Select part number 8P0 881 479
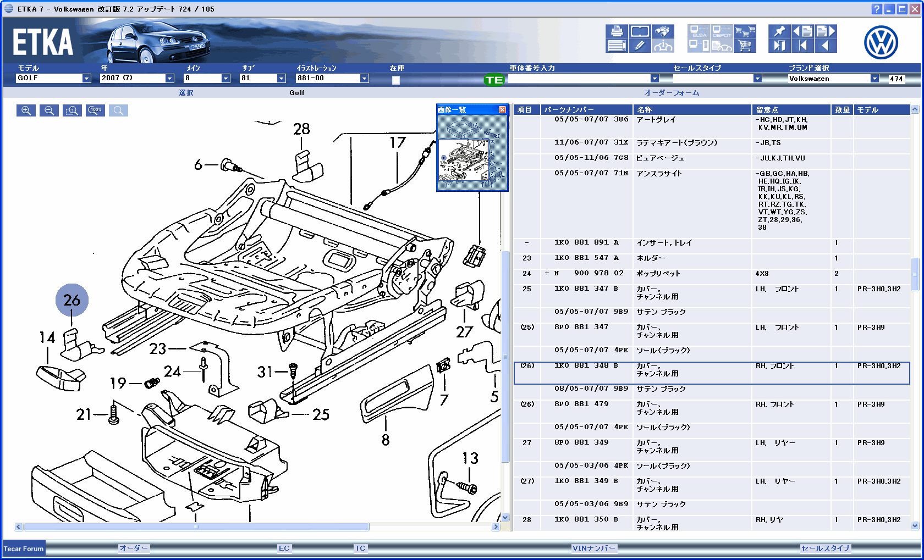Viewport: 924px width, 560px height. tap(581, 404)
